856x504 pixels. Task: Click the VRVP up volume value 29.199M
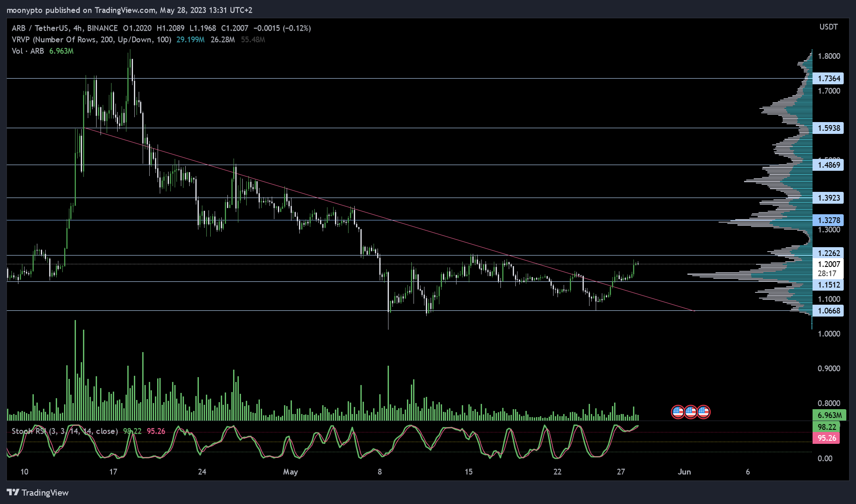coord(191,40)
